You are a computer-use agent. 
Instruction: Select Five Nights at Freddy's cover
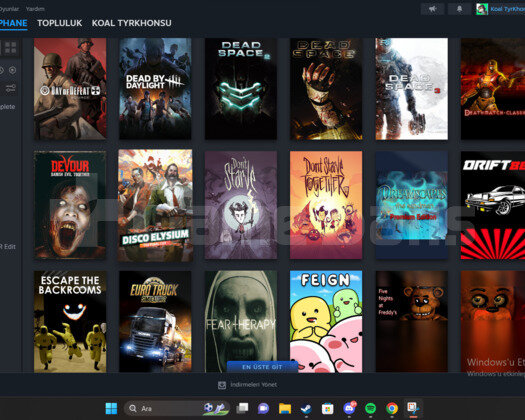tap(411, 322)
